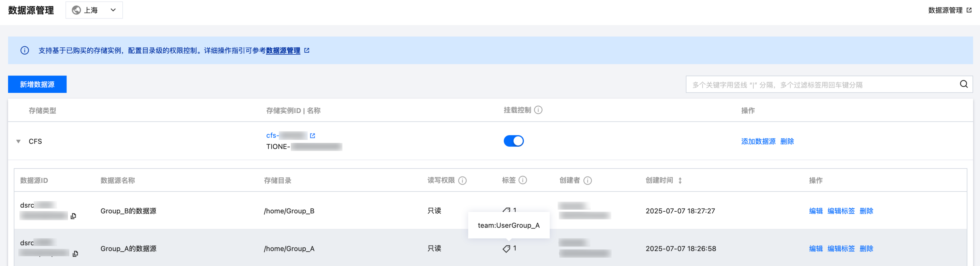This screenshot has height=266, width=980.
Task: Click tag icon in Group_A row
Action: click(x=506, y=249)
